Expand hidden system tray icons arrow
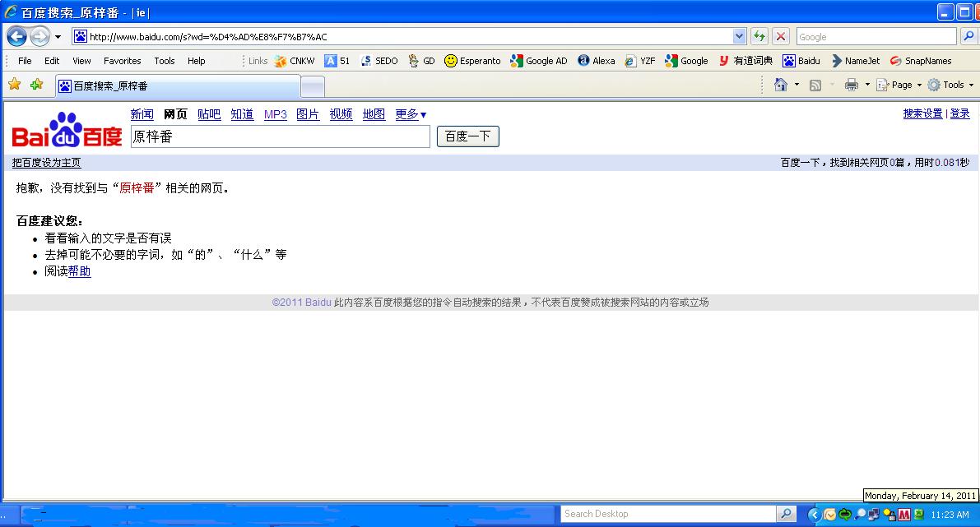 [814, 515]
